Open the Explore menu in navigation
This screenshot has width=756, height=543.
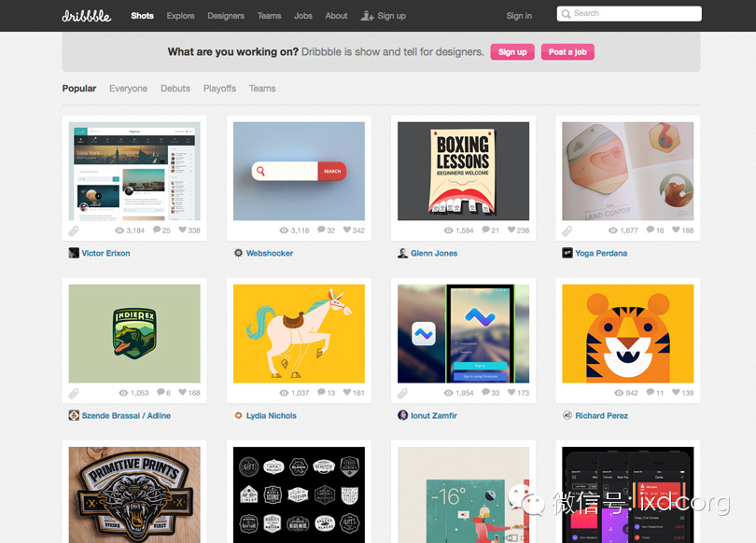click(180, 16)
